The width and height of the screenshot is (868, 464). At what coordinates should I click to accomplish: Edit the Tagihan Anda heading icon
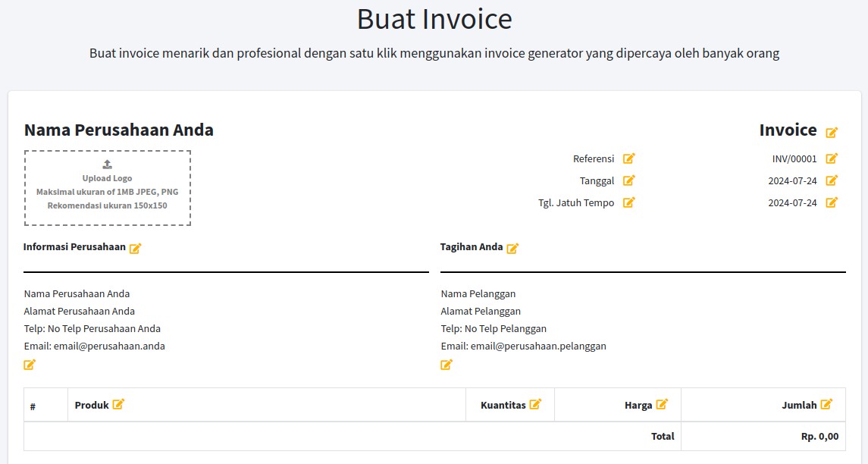pyautogui.click(x=512, y=248)
